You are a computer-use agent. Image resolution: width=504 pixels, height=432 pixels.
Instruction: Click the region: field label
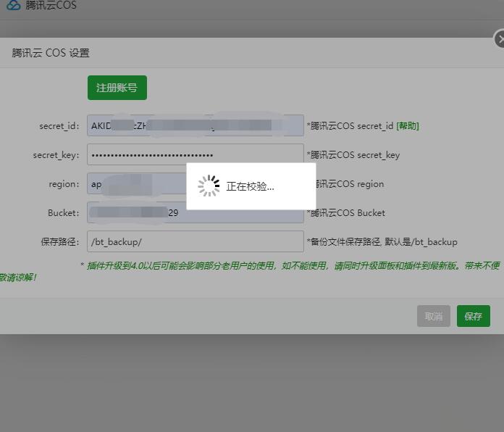(64, 184)
